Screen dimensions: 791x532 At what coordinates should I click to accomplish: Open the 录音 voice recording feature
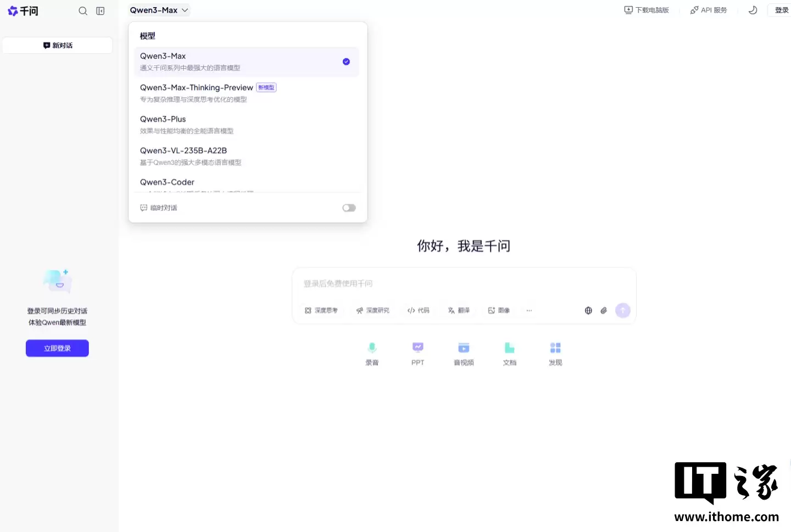click(372, 353)
